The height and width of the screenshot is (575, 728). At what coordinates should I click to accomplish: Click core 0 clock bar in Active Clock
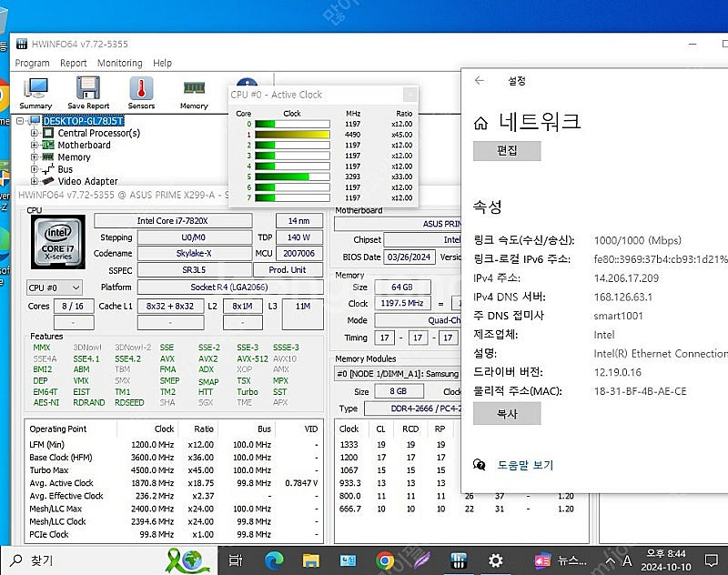[292, 124]
